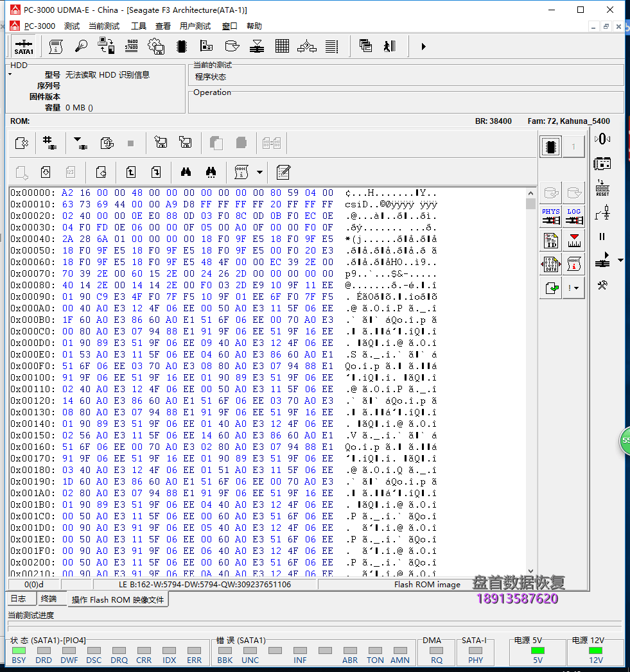This screenshot has height=672, width=630.
Task: Open the PC-3000 menu
Action: (x=40, y=26)
